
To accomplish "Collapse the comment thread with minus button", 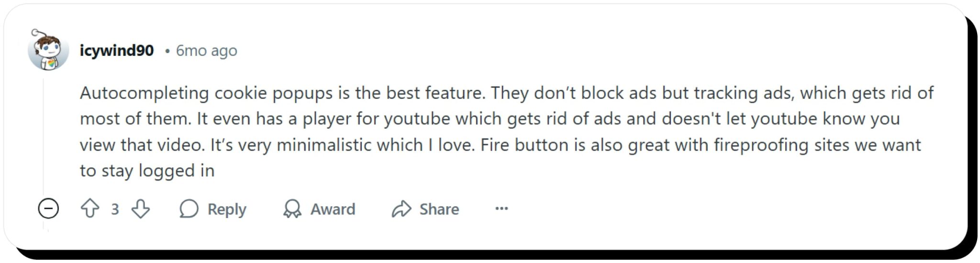I will pyautogui.click(x=48, y=209).
